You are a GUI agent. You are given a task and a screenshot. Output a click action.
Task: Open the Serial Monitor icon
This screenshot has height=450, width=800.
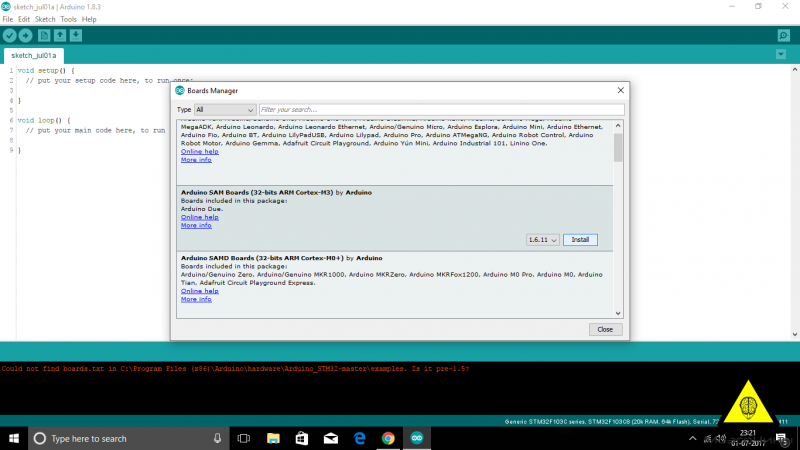784,35
